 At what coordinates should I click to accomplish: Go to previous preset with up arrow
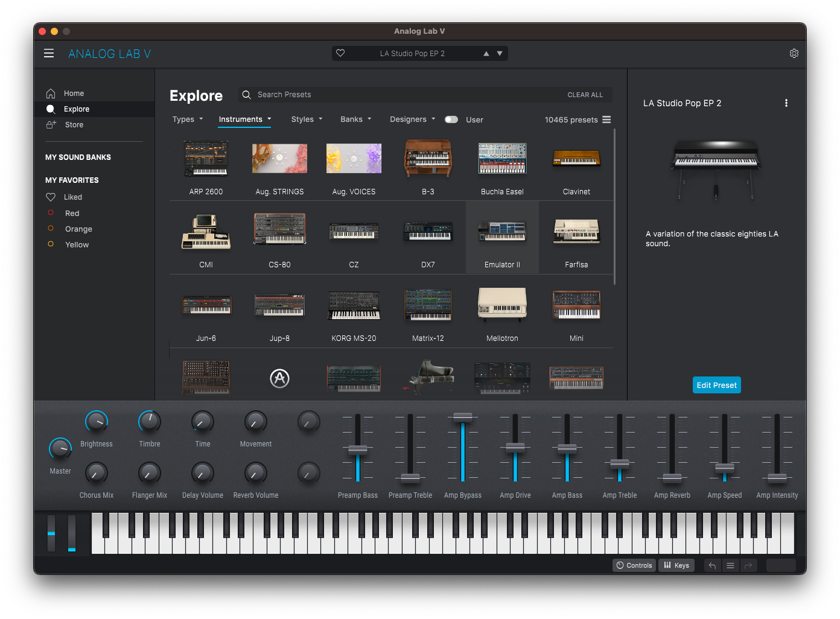click(x=486, y=54)
